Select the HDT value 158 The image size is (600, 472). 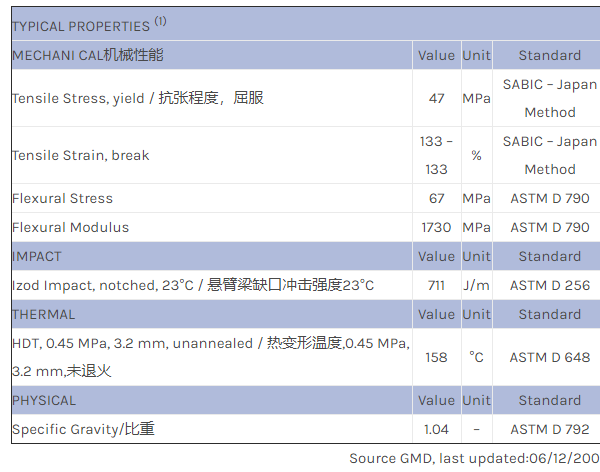[436, 357]
